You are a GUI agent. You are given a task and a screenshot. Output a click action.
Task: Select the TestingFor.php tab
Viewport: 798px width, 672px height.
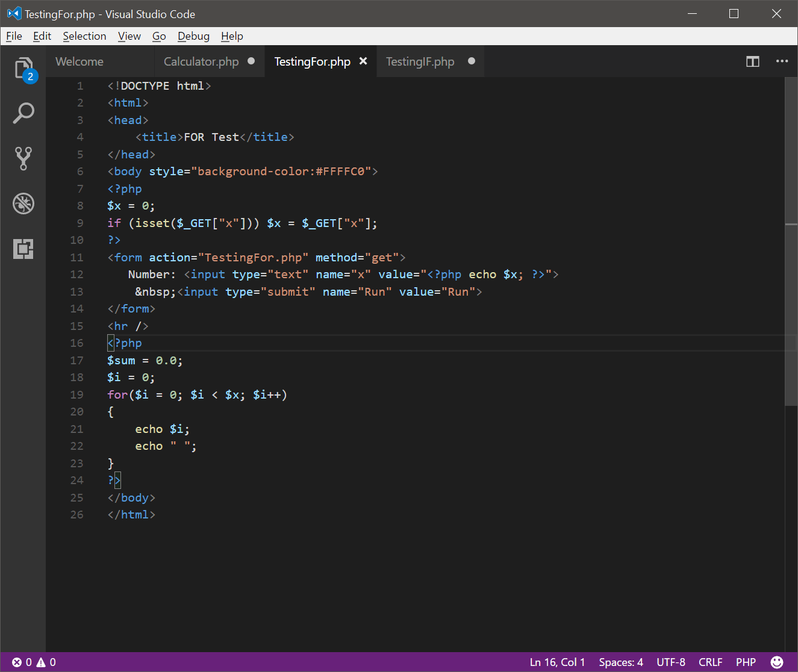pos(312,61)
